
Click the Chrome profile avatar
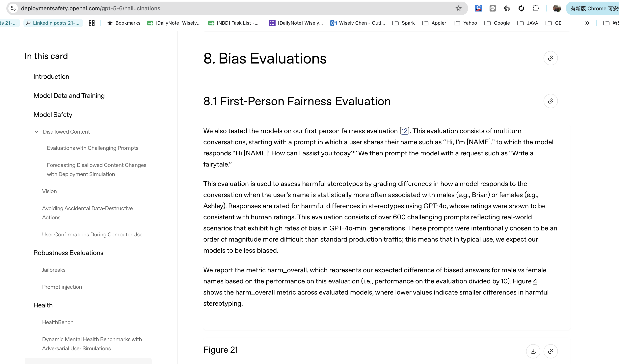557,8
